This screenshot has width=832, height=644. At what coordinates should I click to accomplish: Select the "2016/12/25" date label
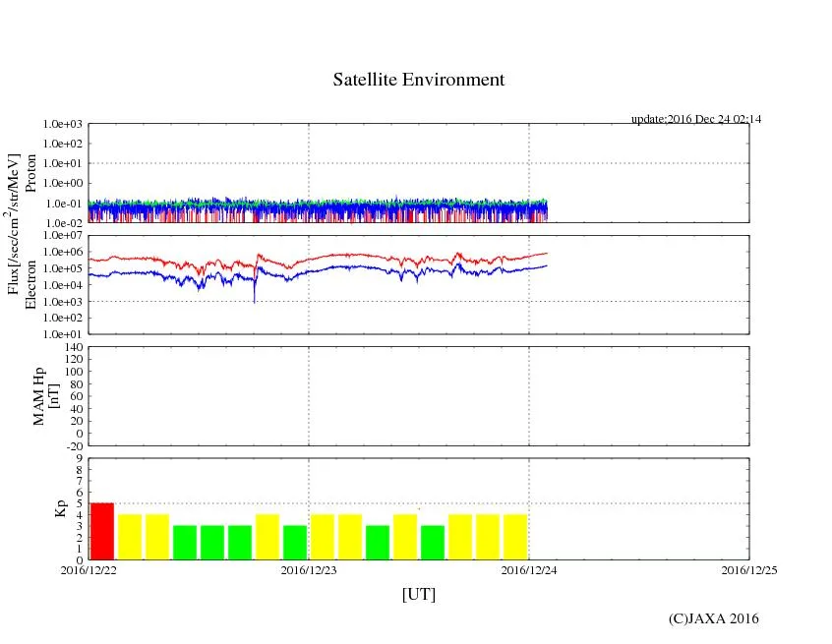749,570
